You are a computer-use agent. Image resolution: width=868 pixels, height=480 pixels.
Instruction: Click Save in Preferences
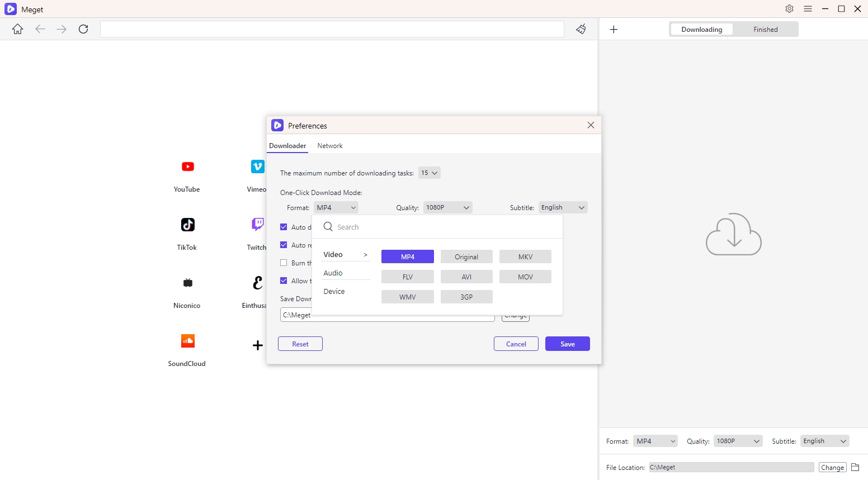point(568,344)
